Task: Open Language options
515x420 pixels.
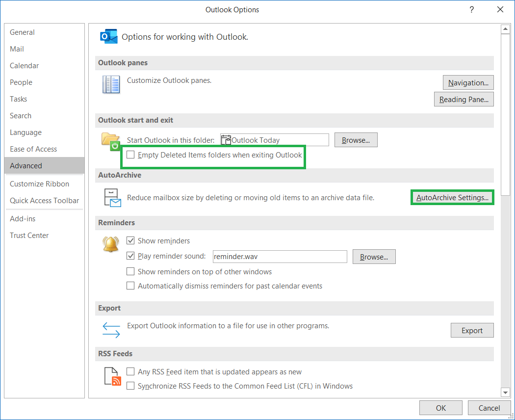Action: point(44,132)
